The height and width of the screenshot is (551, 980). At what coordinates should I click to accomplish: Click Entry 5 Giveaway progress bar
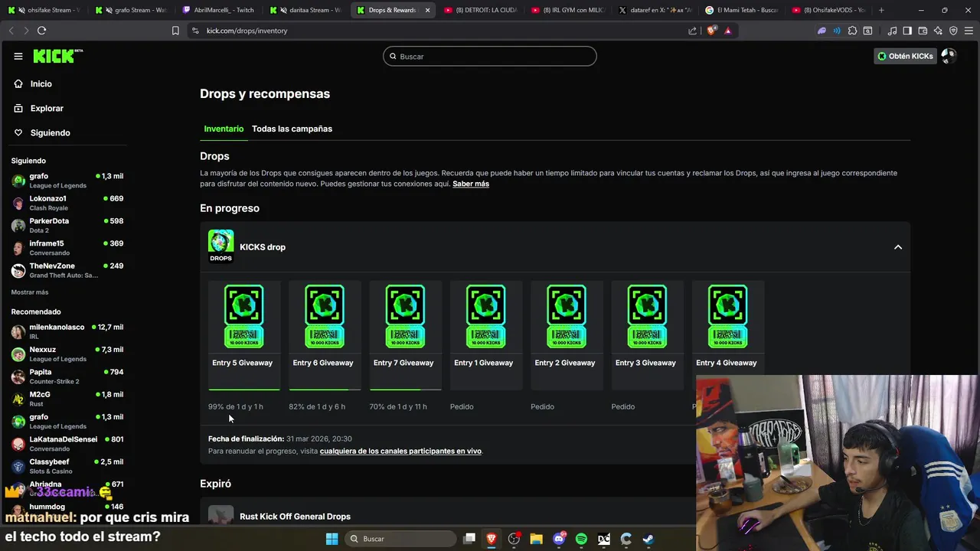coord(244,390)
